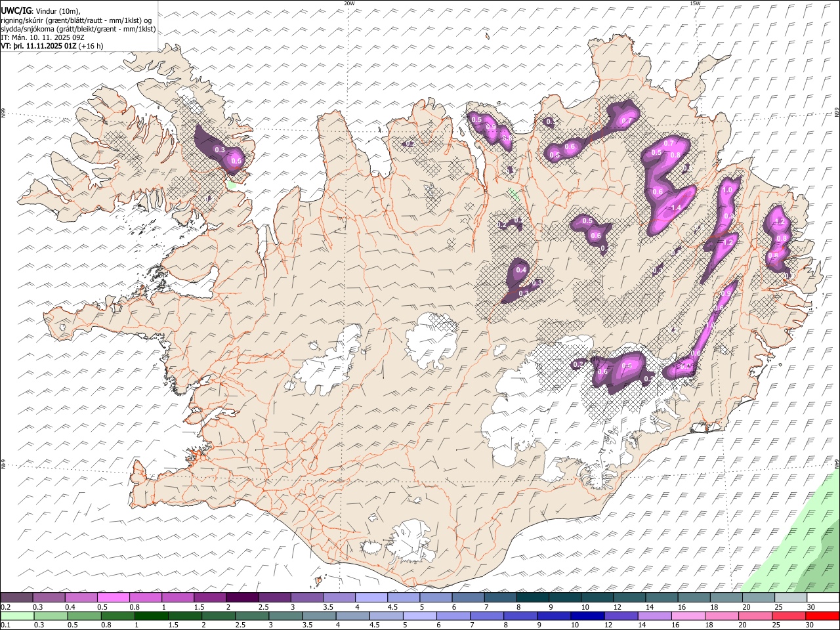This screenshot has width=840, height=630.
Task: Click the 1.2 label in the easternmost snow patch
Action: coord(780,221)
